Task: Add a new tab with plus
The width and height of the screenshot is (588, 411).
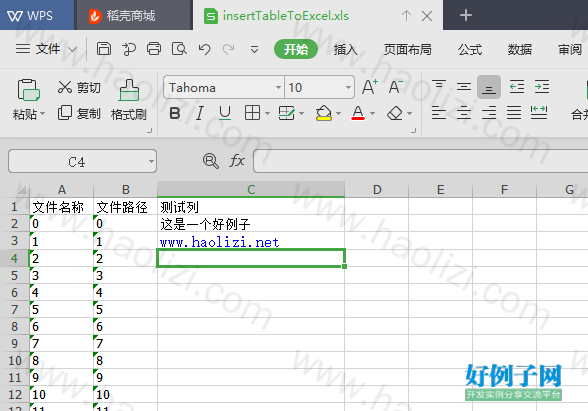Action: pyautogui.click(x=466, y=15)
